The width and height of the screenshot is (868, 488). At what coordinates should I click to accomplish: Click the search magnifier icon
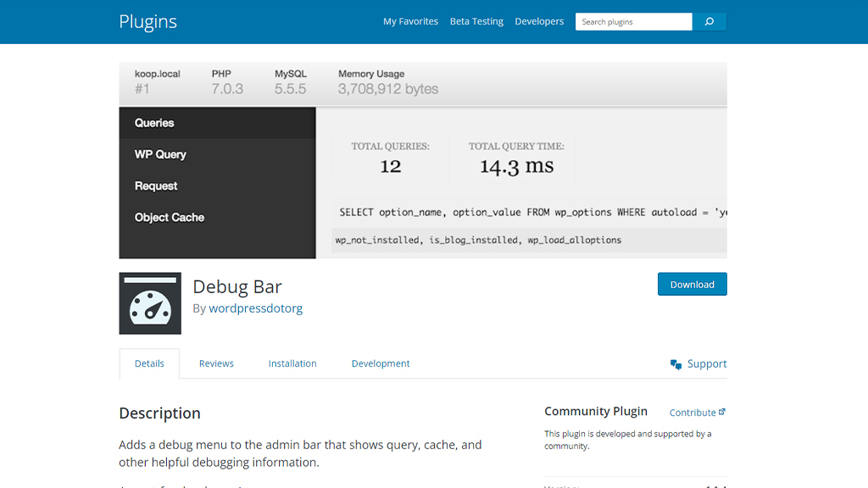pos(709,21)
